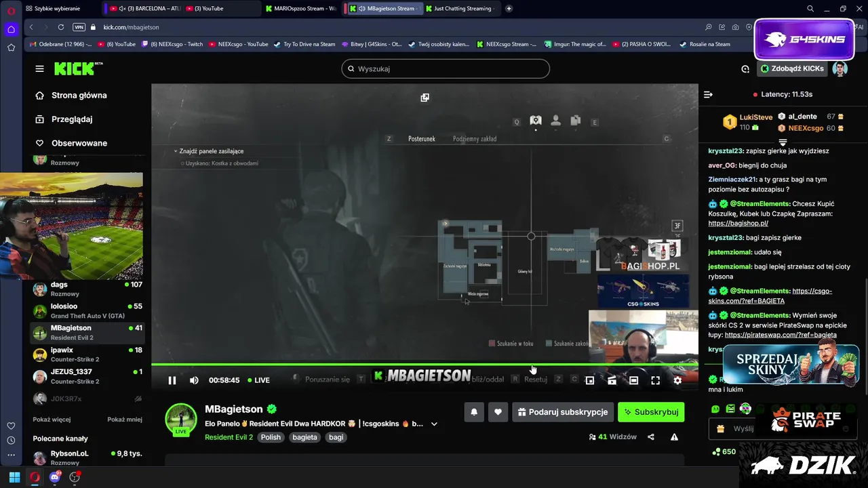Open player settings gear
Viewport: 868px width, 488px height.
(677, 380)
